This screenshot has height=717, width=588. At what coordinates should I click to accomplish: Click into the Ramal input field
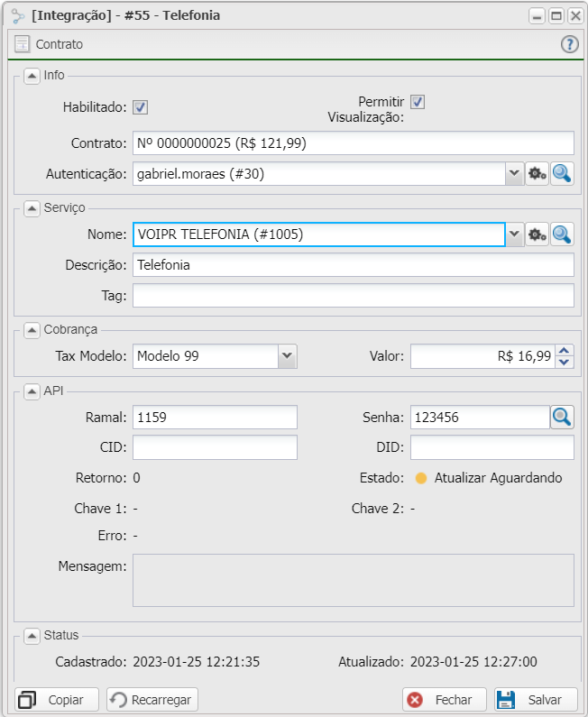coord(215,418)
